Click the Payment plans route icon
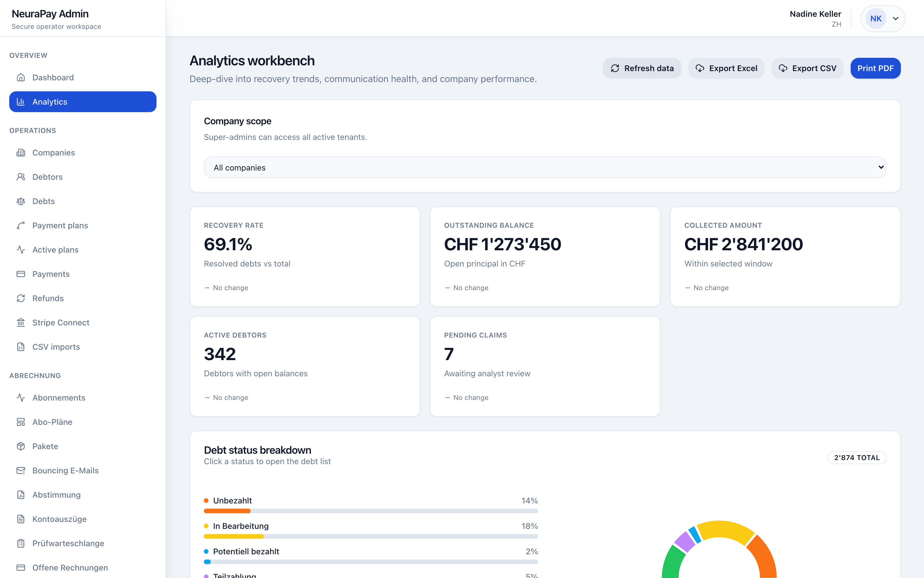The height and width of the screenshot is (578, 924). click(21, 225)
